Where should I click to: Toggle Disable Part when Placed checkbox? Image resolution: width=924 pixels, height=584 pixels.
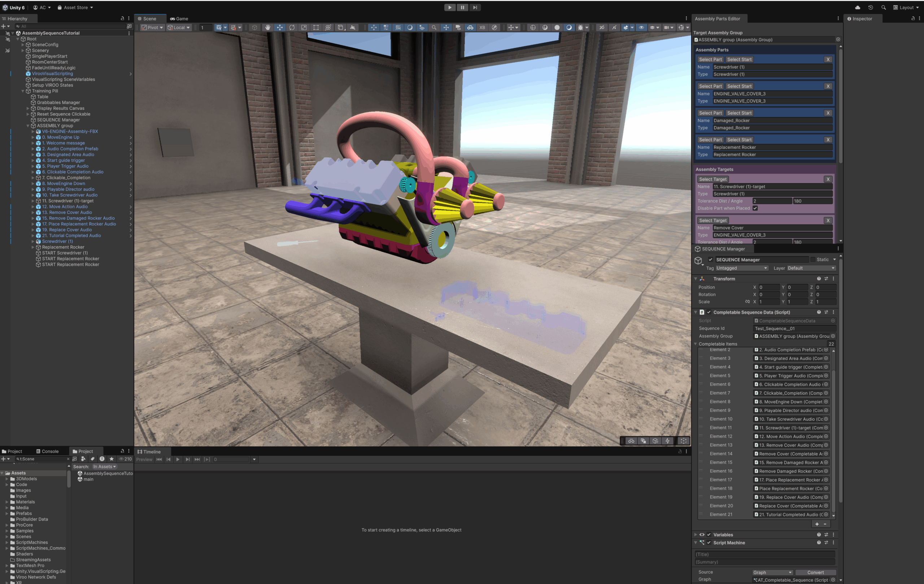point(755,208)
